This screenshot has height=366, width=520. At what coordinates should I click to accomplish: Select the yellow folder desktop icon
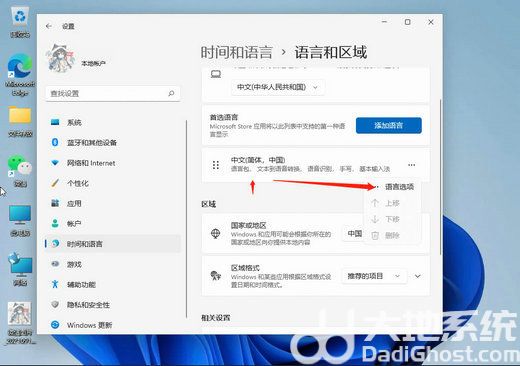point(20,122)
